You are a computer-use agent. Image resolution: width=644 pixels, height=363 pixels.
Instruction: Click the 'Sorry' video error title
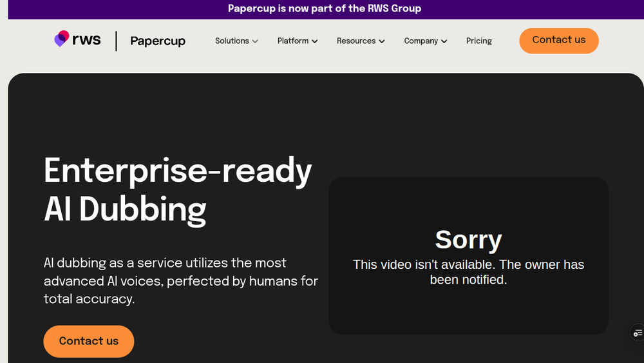[x=469, y=239]
